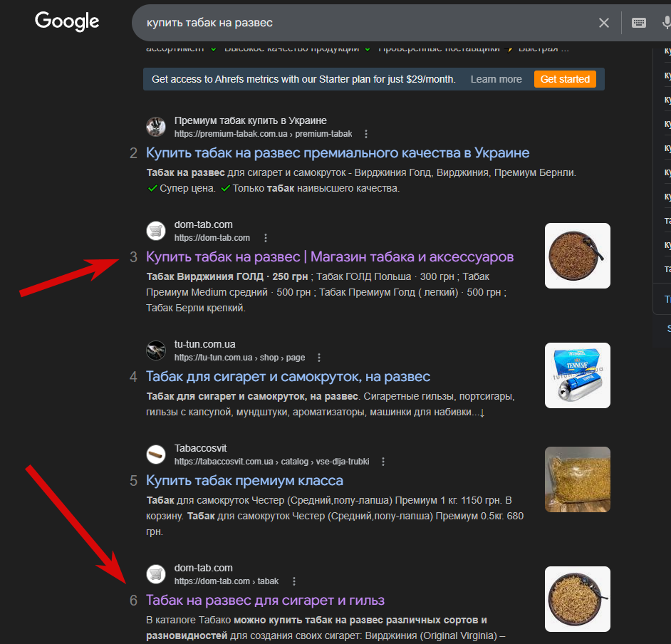The width and height of the screenshot is (671, 644).
Task: Open the three-dot menu for the tabaccosvit.com.ua result
Action: click(383, 462)
